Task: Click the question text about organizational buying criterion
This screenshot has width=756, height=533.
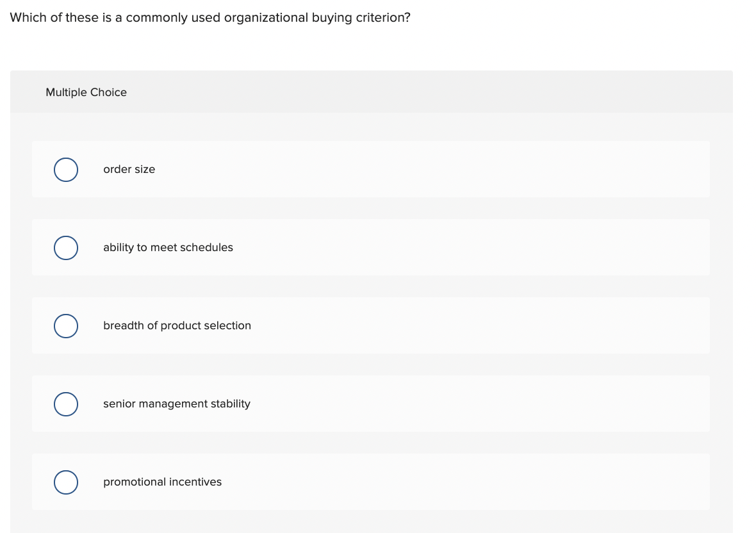Action: click(x=210, y=17)
